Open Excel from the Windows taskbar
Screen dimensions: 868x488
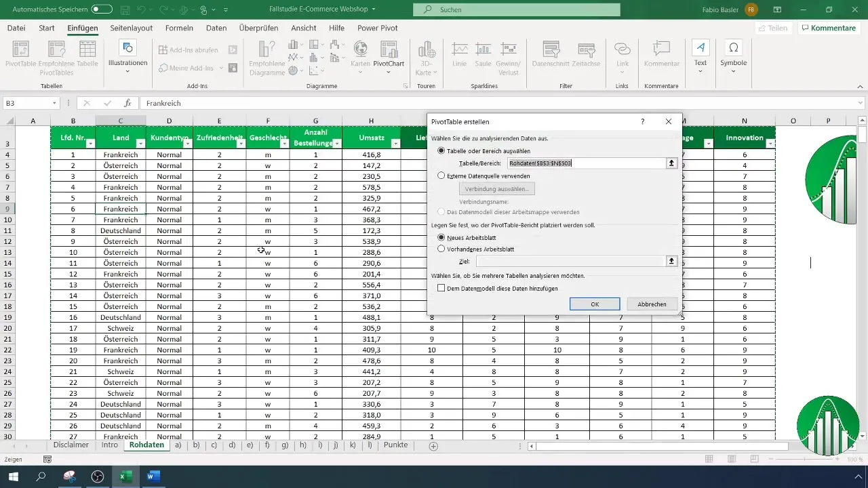point(125,476)
